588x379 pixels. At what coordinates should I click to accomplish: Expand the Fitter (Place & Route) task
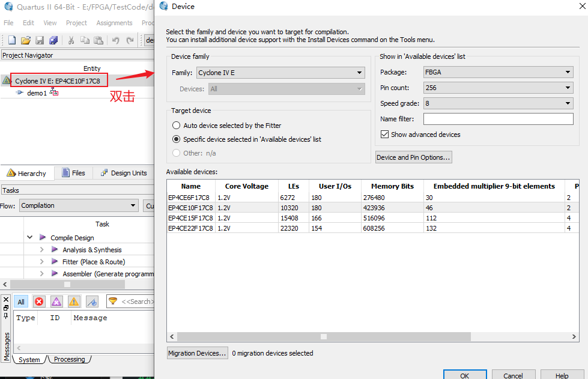(x=41, y=261)
